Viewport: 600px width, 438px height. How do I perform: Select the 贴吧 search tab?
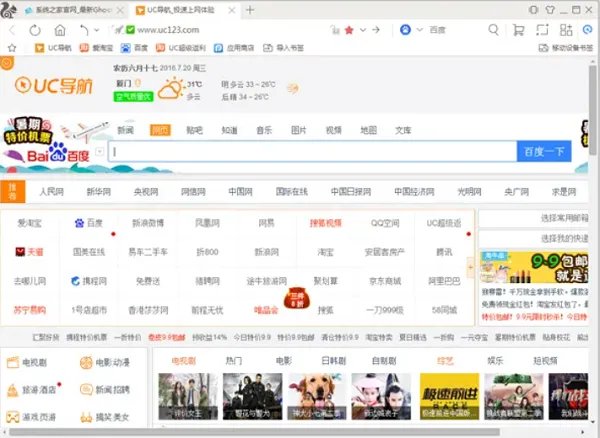(194, 130)
